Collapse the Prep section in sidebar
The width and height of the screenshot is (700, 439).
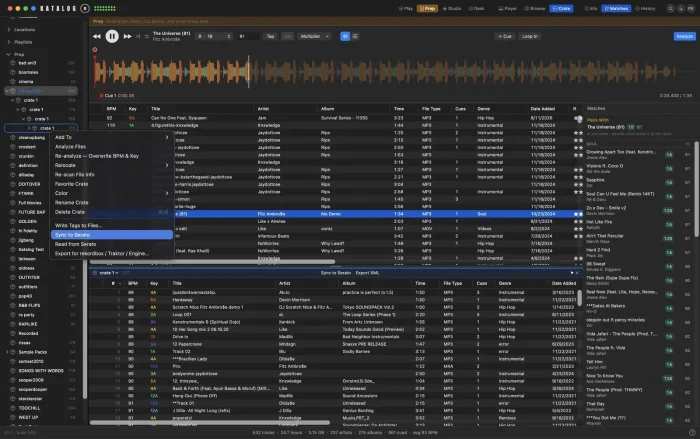point(8,54)
